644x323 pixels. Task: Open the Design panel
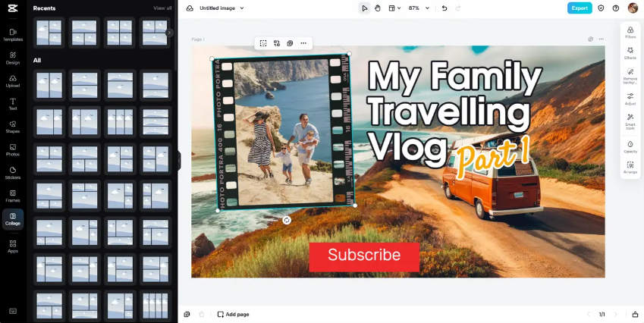point(13,58)
